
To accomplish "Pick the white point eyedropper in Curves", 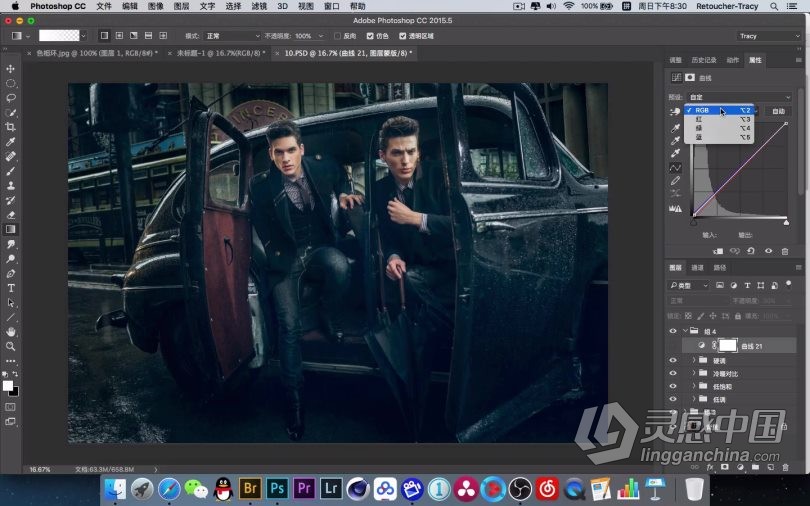I will point(675,153).
